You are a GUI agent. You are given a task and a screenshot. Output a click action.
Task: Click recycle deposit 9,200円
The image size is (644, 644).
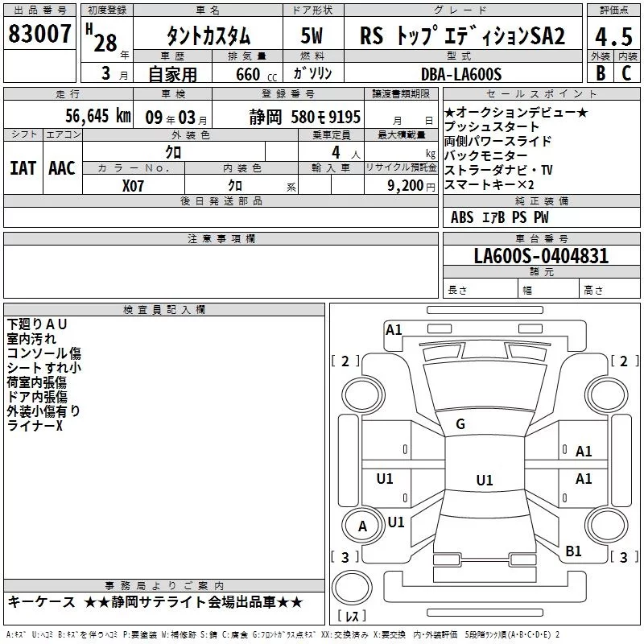click(411, 186)
